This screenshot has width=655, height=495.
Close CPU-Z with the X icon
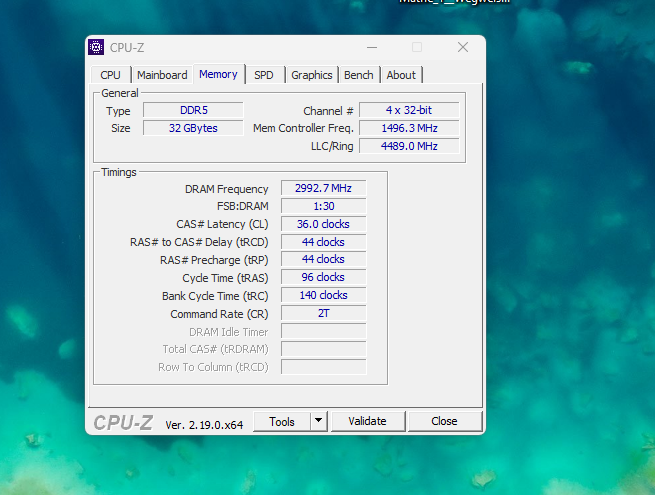pos(463,47)
